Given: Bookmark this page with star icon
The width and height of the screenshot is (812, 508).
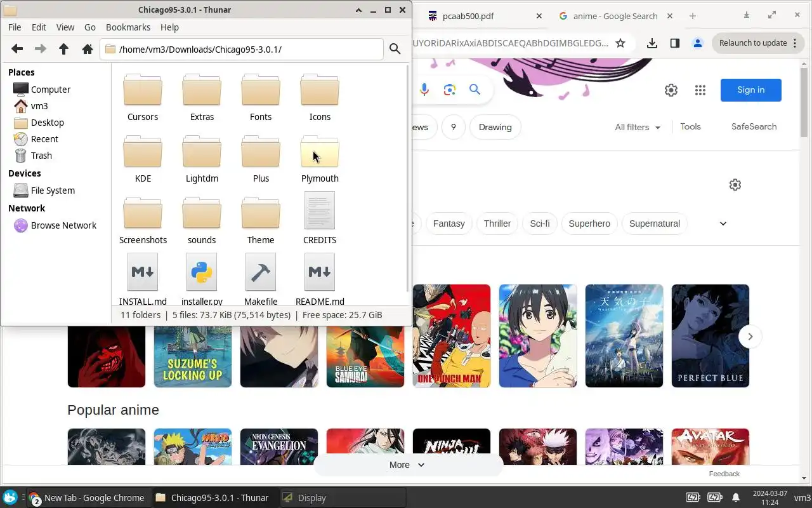Looking at the screenshot, I should pyautogui.click(x=620, y=43).
